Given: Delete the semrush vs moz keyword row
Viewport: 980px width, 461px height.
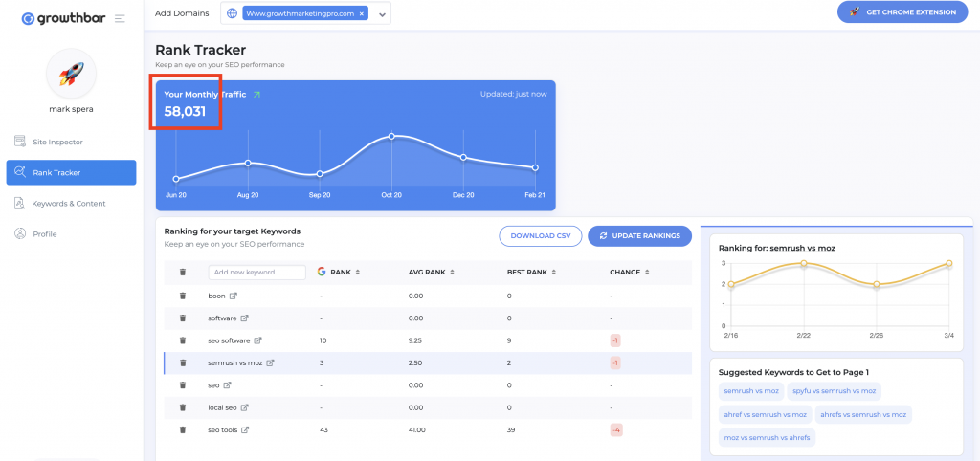Looking at the screenshot, I should (183, 362).
